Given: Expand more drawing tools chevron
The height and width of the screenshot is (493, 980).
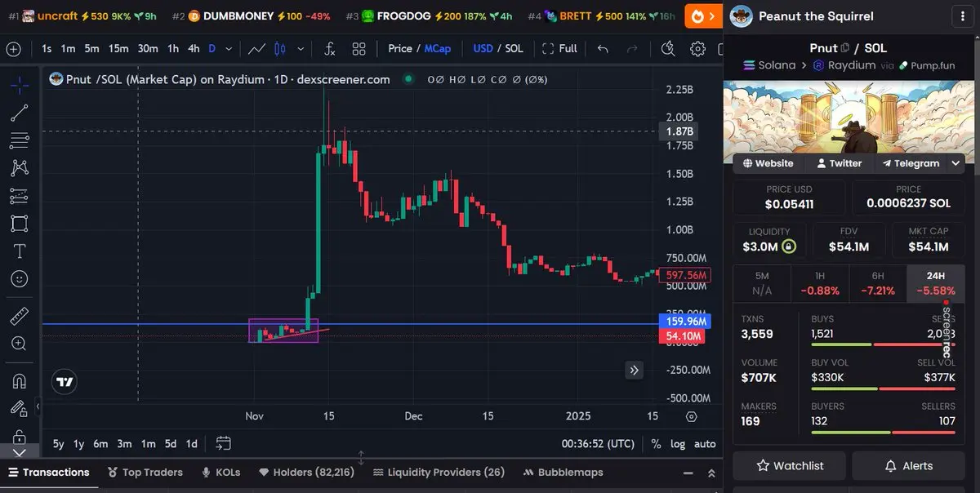Looking at the screenshot, I should coord(20,451).
